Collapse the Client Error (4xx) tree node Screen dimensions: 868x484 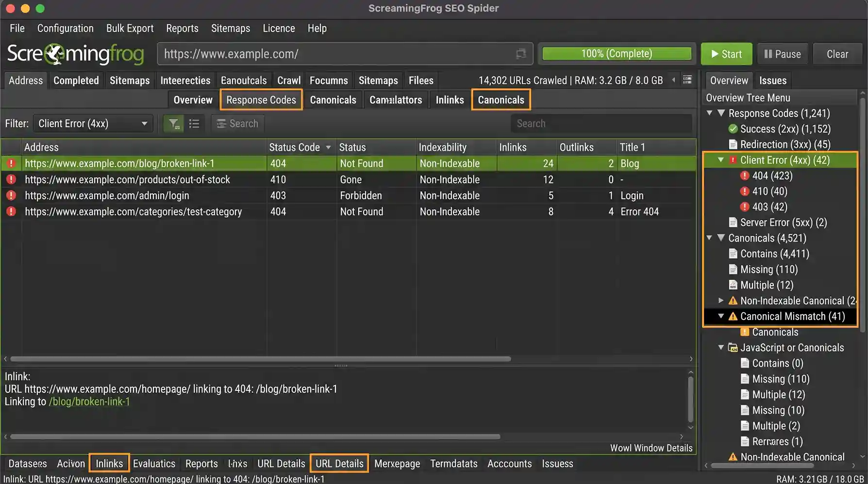coord(721,160)
